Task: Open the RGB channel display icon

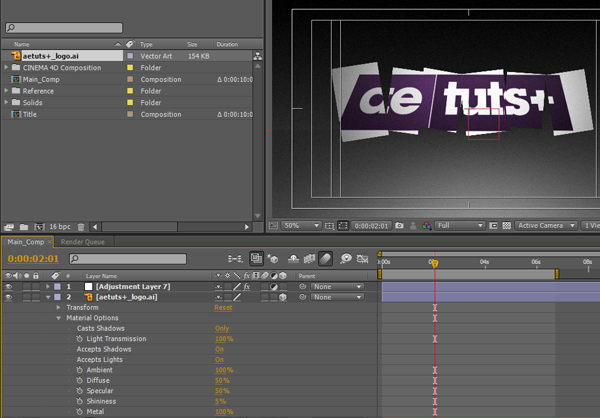Action: click(426, 226)
